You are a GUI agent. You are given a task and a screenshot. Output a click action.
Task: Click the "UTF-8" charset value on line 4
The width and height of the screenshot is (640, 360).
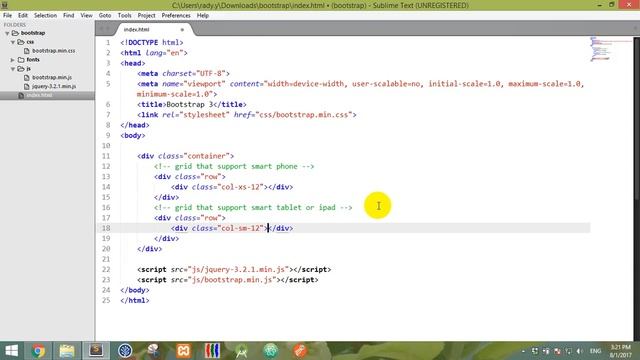(211, 73)
